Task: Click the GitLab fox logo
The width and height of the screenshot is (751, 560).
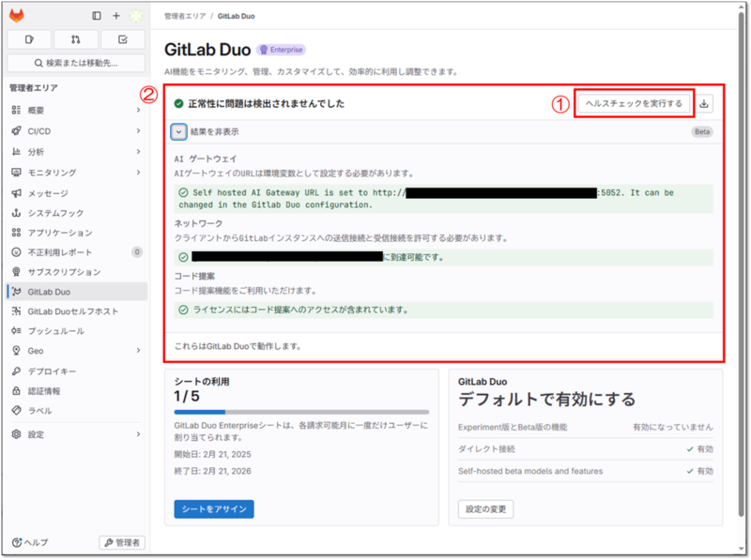Action: click(17, 15)
